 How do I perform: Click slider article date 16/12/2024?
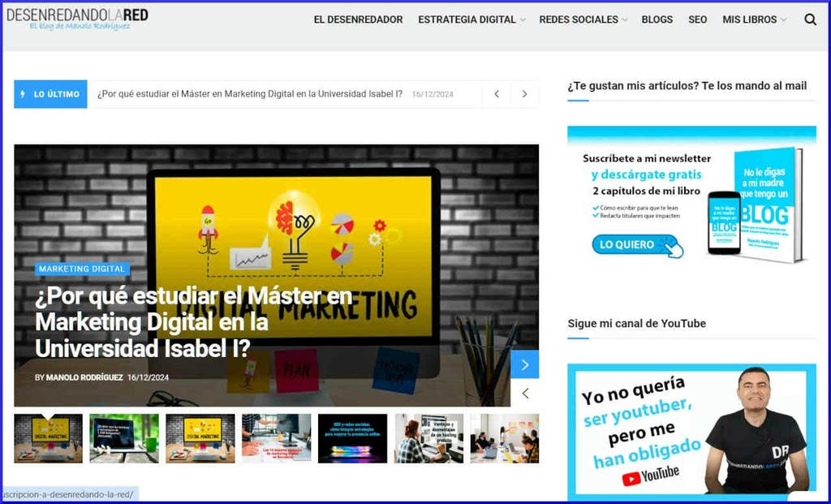[148, 378]
